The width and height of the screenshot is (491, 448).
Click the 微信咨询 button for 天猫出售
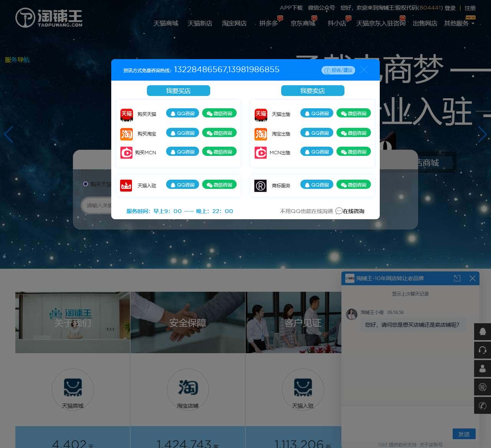point(353,113)
